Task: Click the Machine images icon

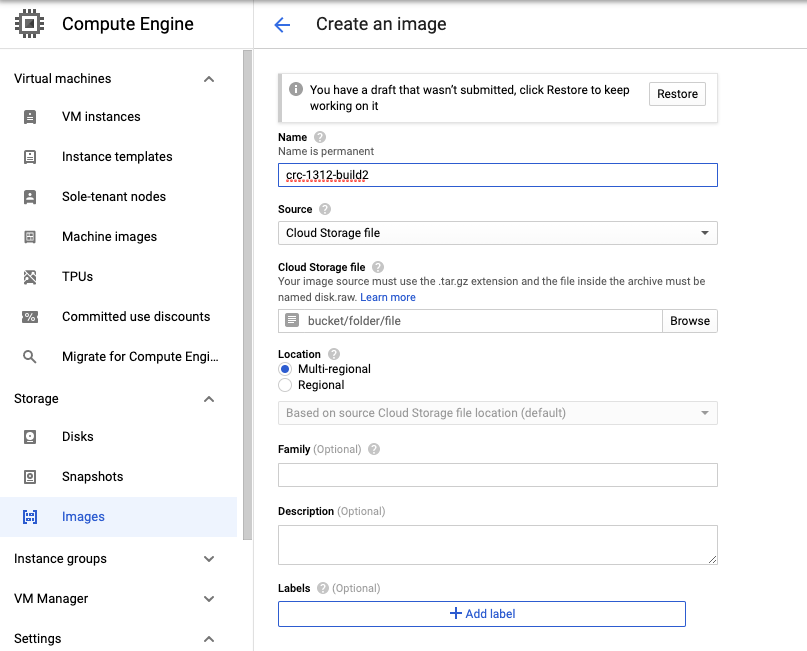Action: coord(30,237)
